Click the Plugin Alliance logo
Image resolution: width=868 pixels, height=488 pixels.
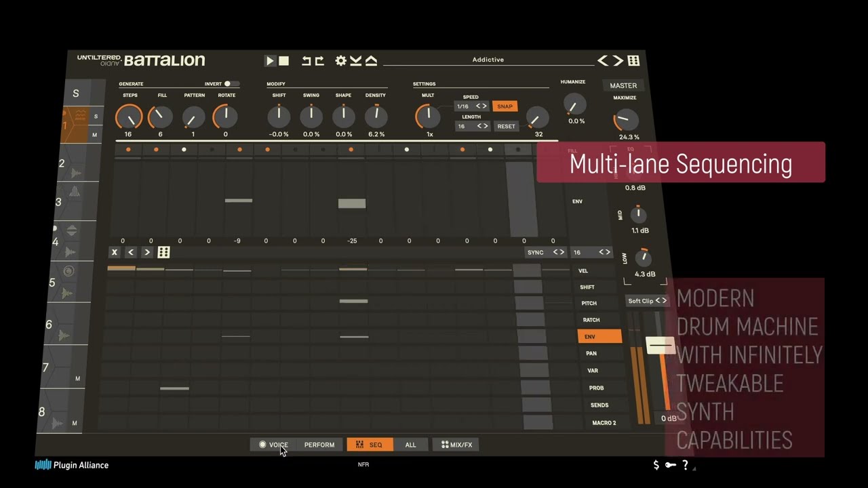point(72,465)
